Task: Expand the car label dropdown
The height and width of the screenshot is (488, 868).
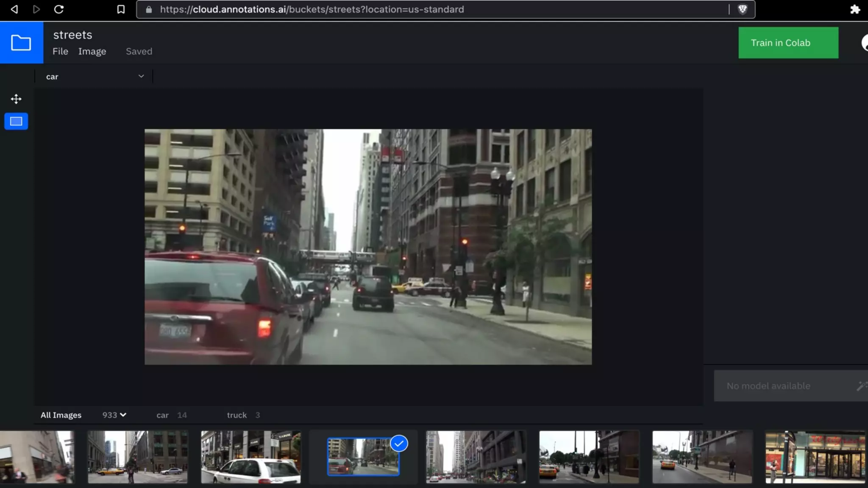Action: [141, 76]
